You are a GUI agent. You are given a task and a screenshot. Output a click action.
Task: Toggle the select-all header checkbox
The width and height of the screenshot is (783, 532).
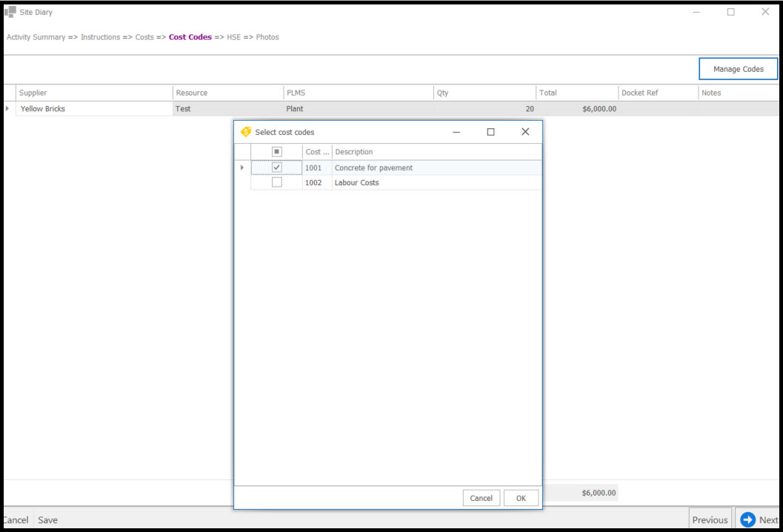pos(276,152)
